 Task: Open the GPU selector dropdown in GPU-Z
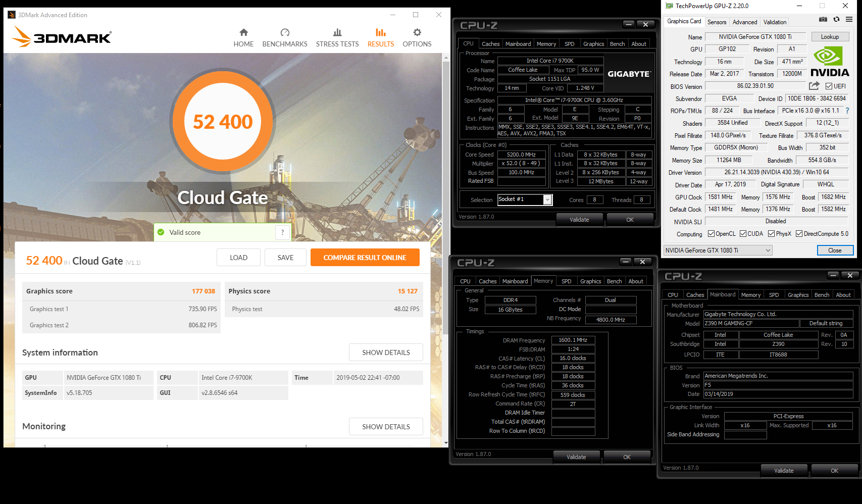point(718,250)
